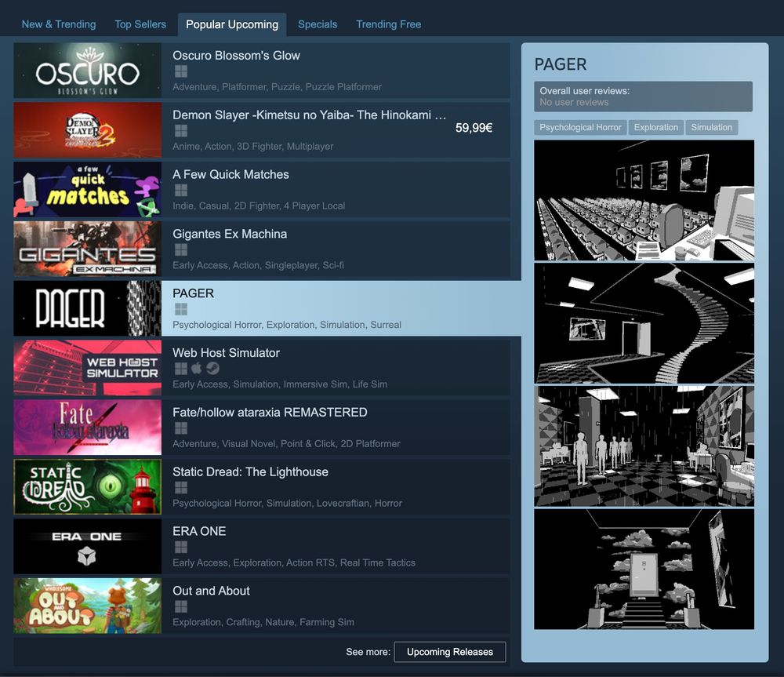Open the Top Sellers tab
Image resolution: width=784 pixels, height=677 pixels.
tap(140, 24)
